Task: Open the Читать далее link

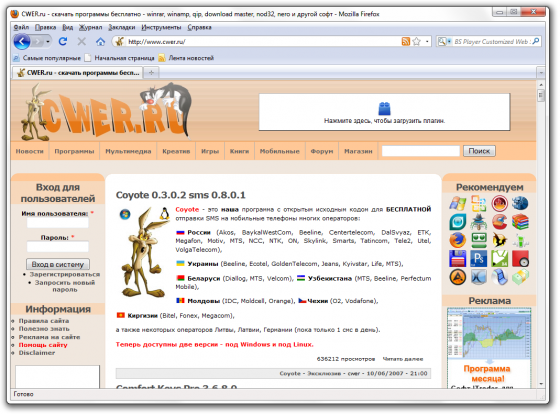Action: (x=403, y=359)
